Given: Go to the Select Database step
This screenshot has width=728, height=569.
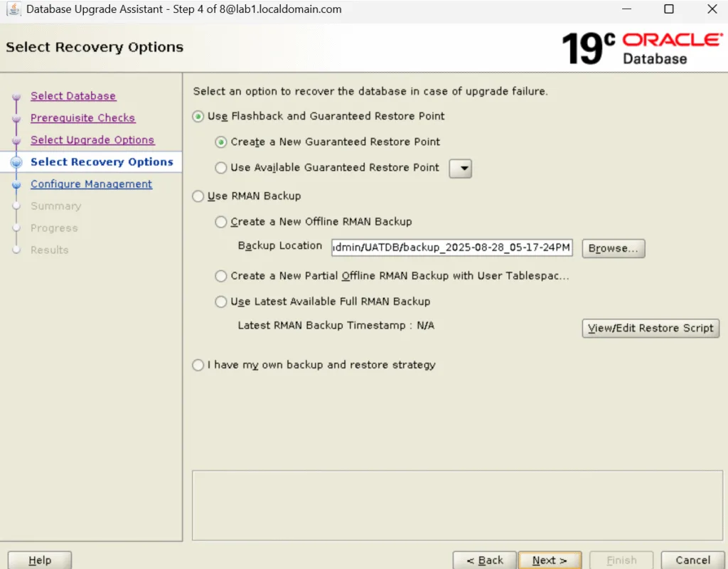Looking at the screenshot, I should (x=73, y=96).
